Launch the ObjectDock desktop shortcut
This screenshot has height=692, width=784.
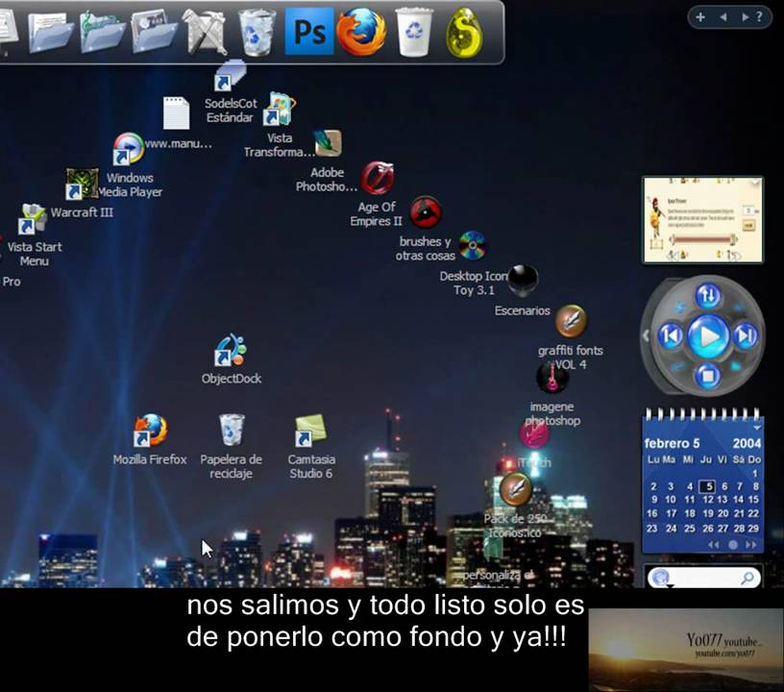pos(231,350)
